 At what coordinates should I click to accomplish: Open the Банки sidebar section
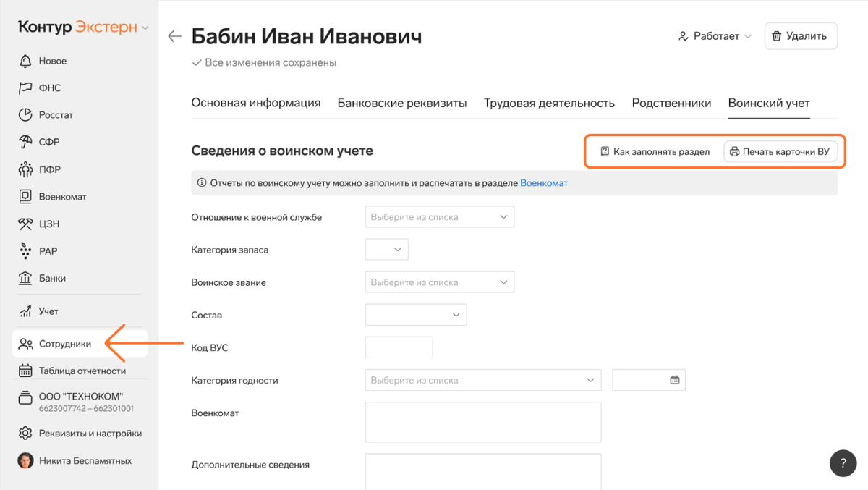coord(43,278)
